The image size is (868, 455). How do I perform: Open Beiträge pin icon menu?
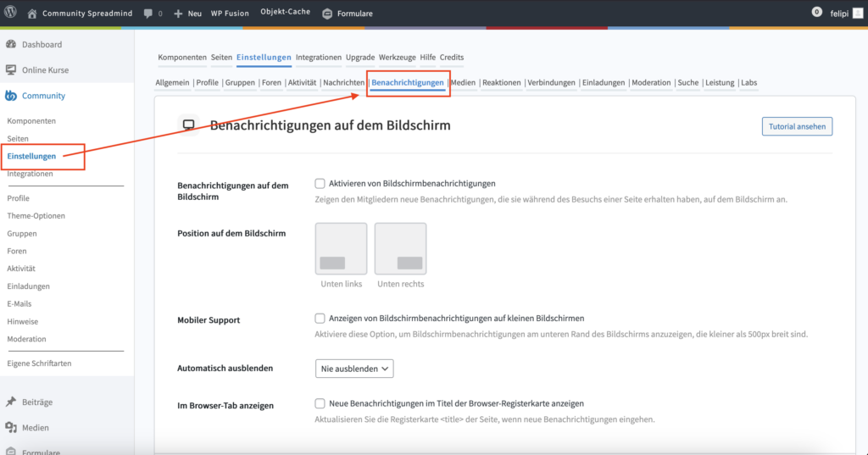[x=11, y=402]
